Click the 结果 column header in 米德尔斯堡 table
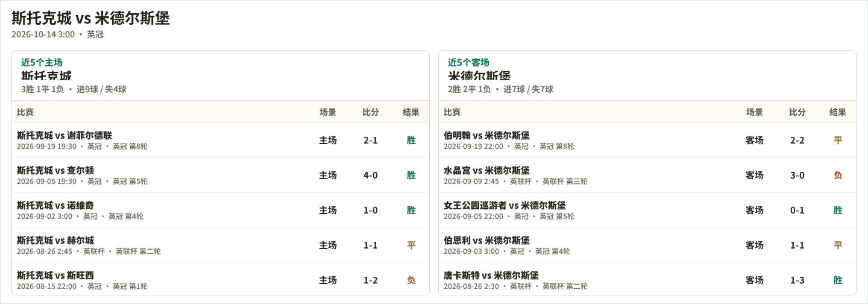Viewport: 868px width, 304px height. coord(838,112)
